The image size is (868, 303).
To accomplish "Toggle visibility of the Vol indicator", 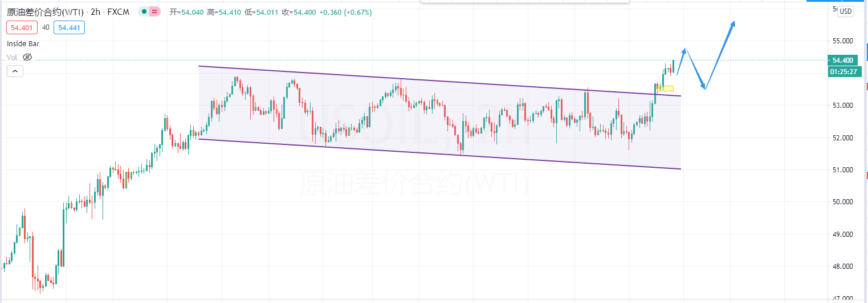I will (x=27, y=57).
